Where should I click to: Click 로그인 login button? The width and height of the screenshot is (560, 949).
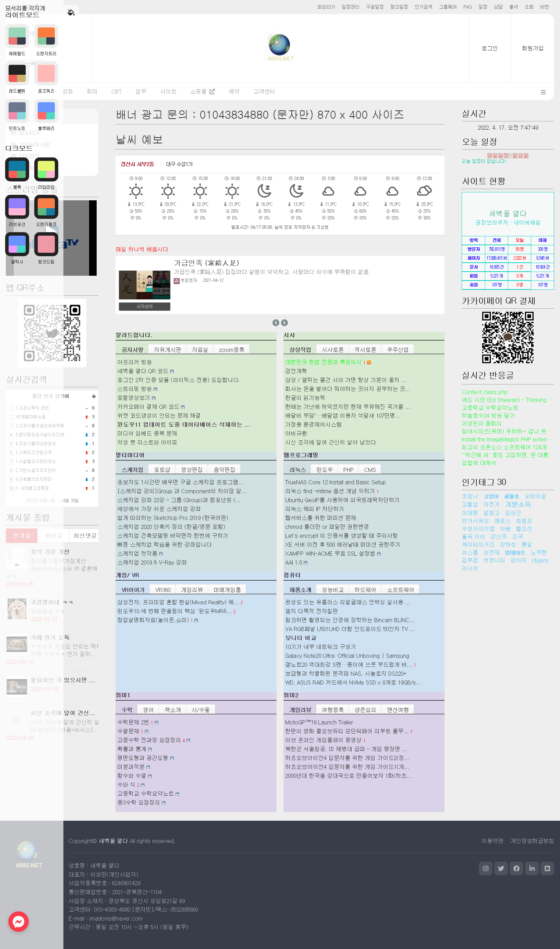490,48
